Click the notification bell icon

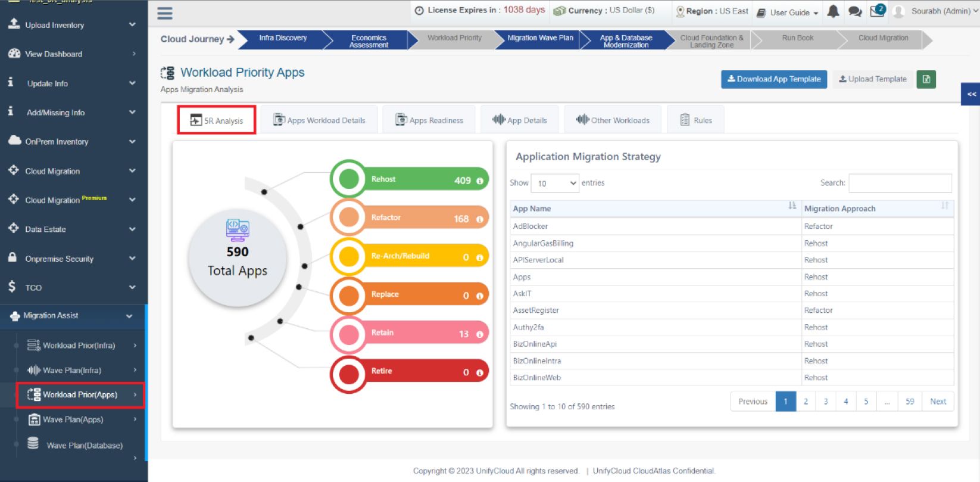(833, 11)
